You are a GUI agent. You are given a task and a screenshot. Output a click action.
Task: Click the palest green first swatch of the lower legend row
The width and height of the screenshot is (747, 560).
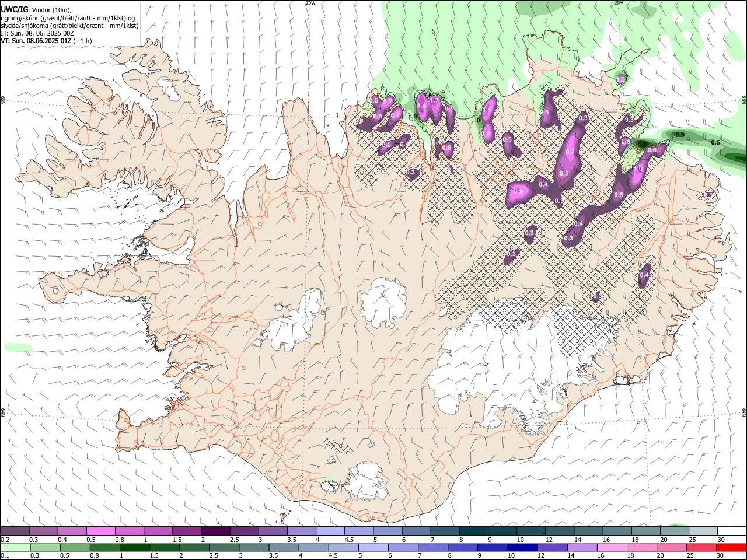pyautogui.click(x=16, y=547)
